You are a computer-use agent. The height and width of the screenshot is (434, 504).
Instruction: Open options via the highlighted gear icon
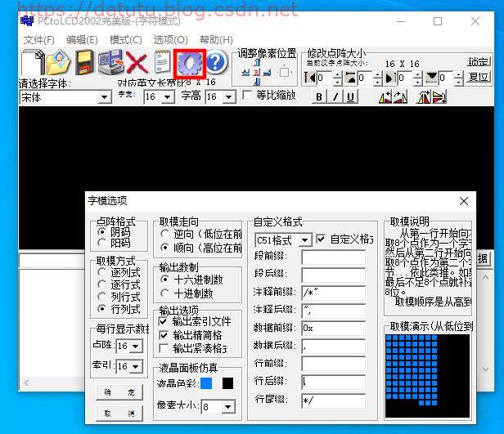pyautogui.click(x=188, y=62)
